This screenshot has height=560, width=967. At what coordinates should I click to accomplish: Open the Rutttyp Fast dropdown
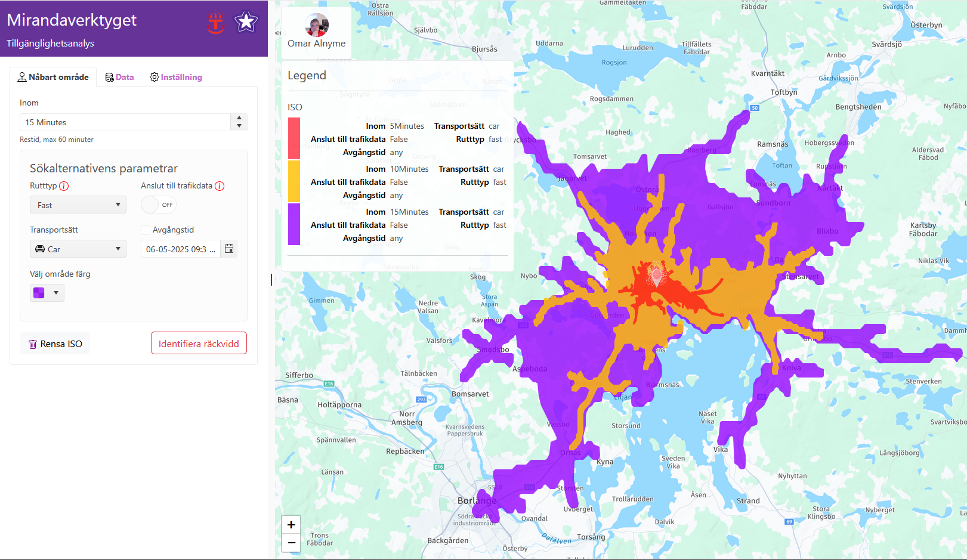(x=78, y=205)
